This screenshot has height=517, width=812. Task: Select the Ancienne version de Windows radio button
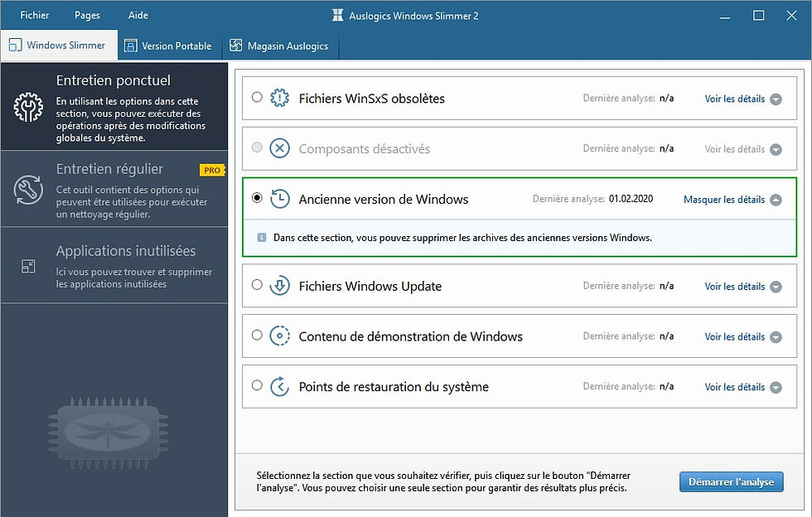click(257, 197)
